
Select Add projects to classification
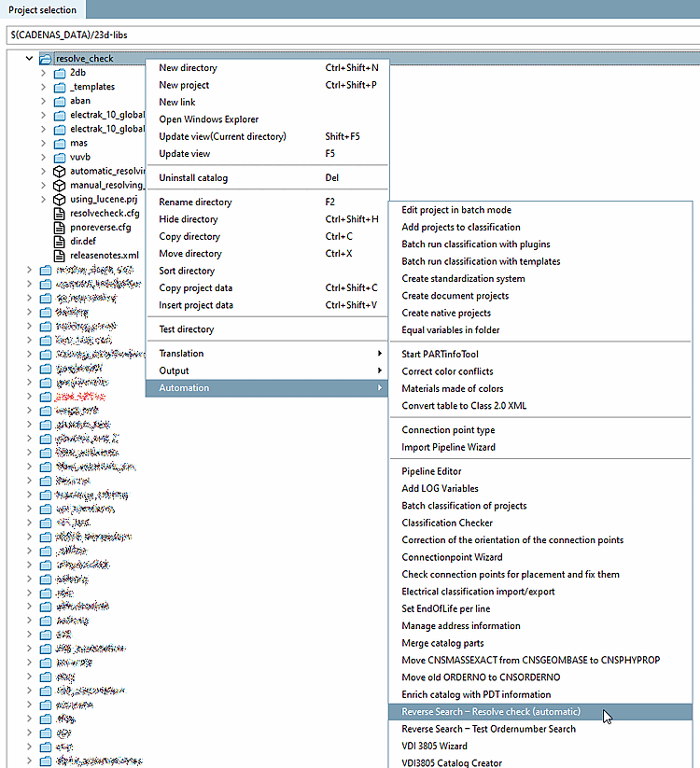(x=540, y=228)
